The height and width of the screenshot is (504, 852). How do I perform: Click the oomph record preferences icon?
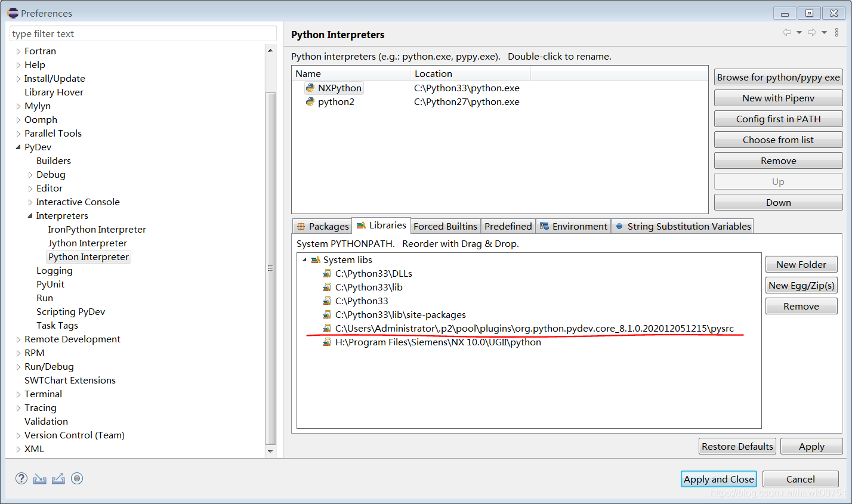click(77, 478)
